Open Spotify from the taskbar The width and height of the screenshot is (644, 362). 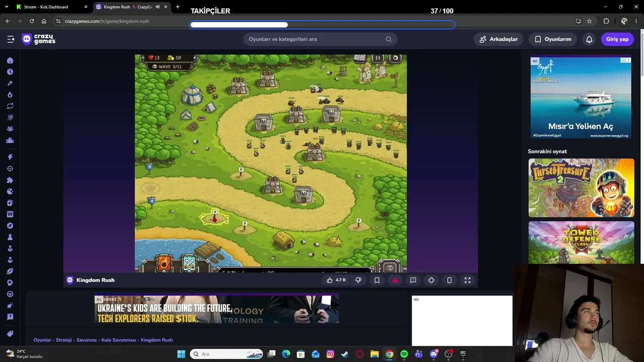pyautogui.click(x=404, y=354)
